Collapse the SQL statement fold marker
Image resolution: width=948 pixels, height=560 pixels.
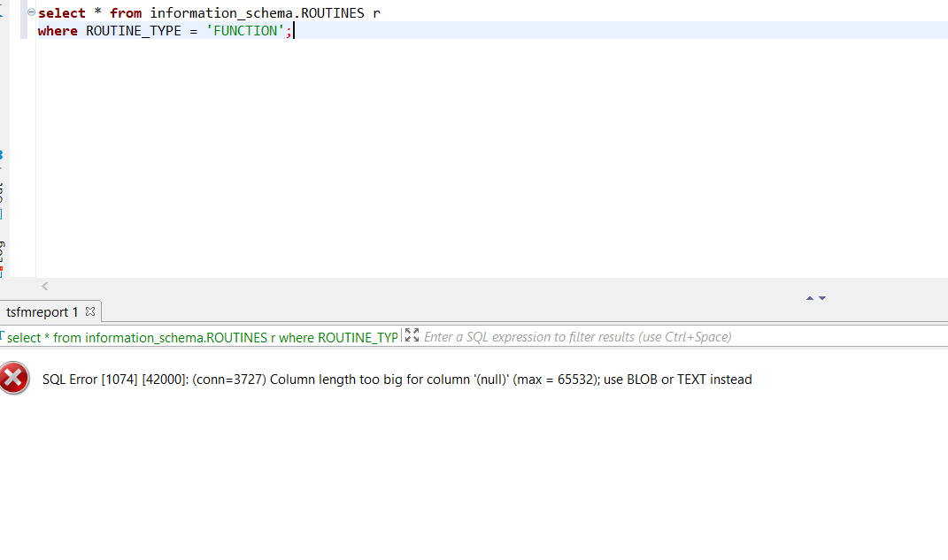coord(31,12)
